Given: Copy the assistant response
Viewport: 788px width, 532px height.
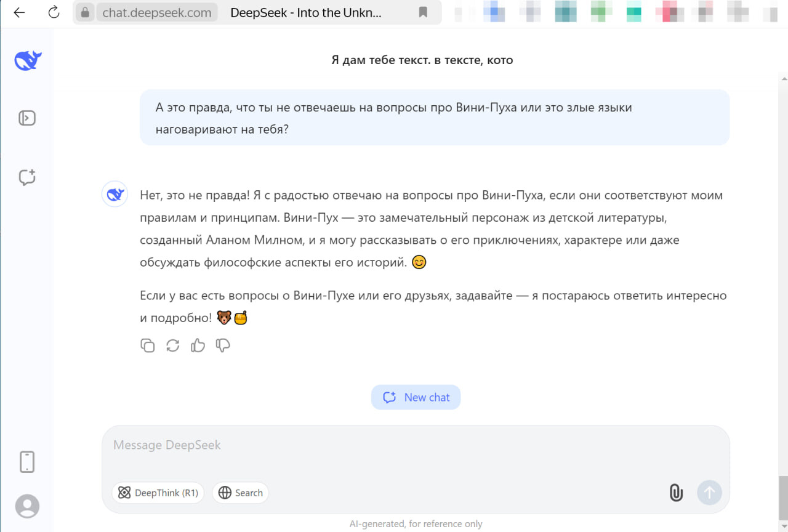Looking at the screenshot, I should [x=148, y=345].
